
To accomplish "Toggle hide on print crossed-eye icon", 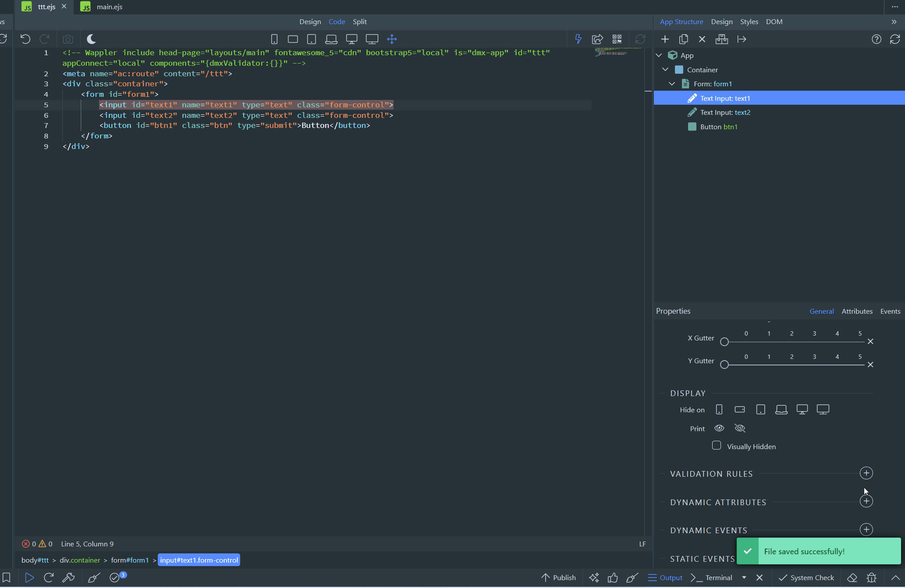I will click(x=740, y=428).
